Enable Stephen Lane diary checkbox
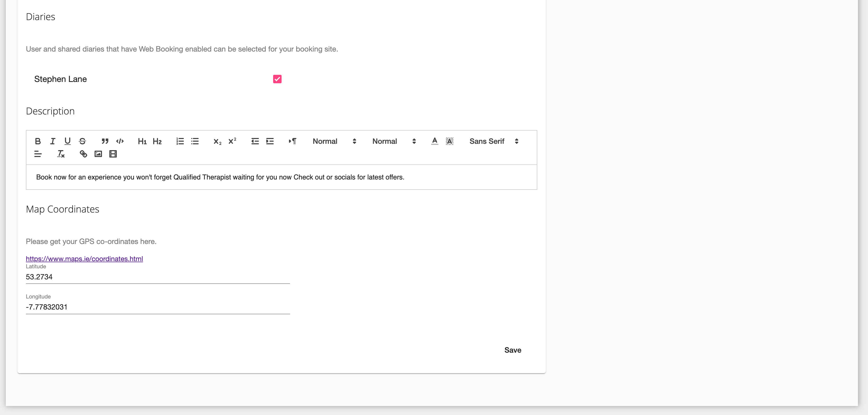Viewport: 868px width, 415px height. tap(277, 78)
